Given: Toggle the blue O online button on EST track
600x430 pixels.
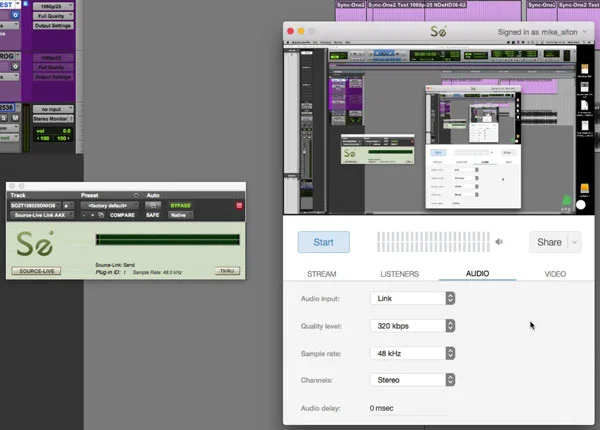Looking at the screenshot, I should click(x=15, y=15).
